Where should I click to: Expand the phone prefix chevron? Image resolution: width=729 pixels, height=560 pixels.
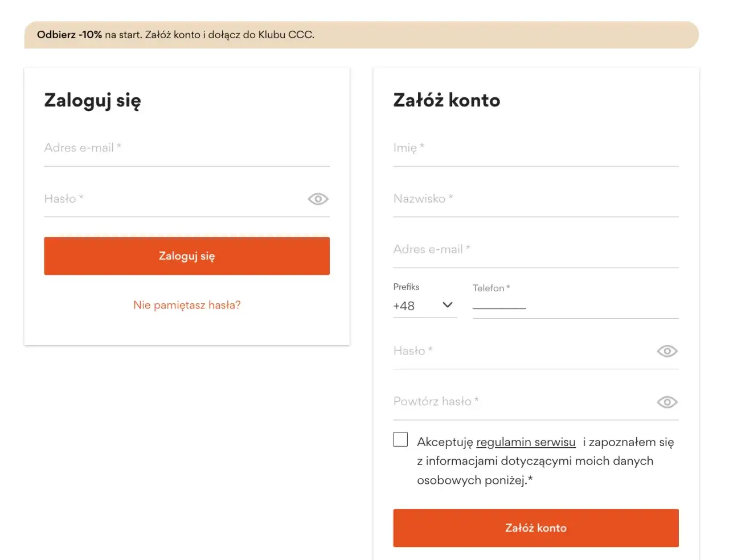point(448,305)
